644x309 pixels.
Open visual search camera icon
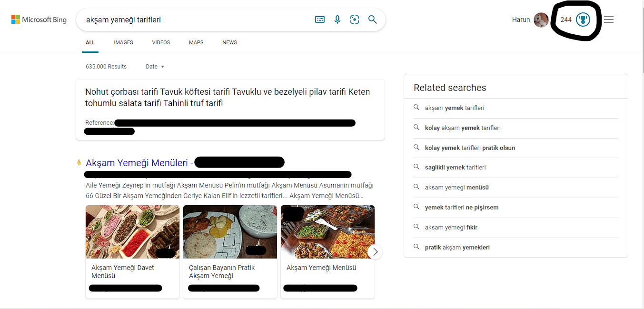[355, 20]
